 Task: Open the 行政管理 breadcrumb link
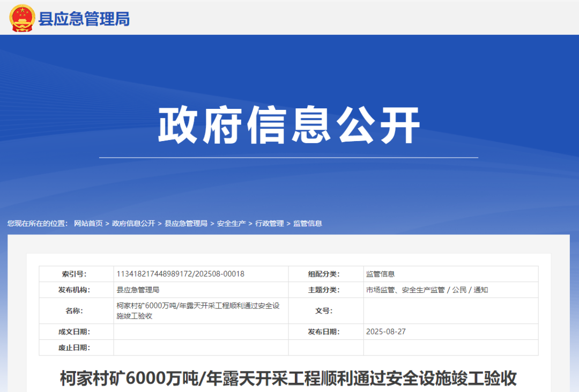[x=269, y=223]
